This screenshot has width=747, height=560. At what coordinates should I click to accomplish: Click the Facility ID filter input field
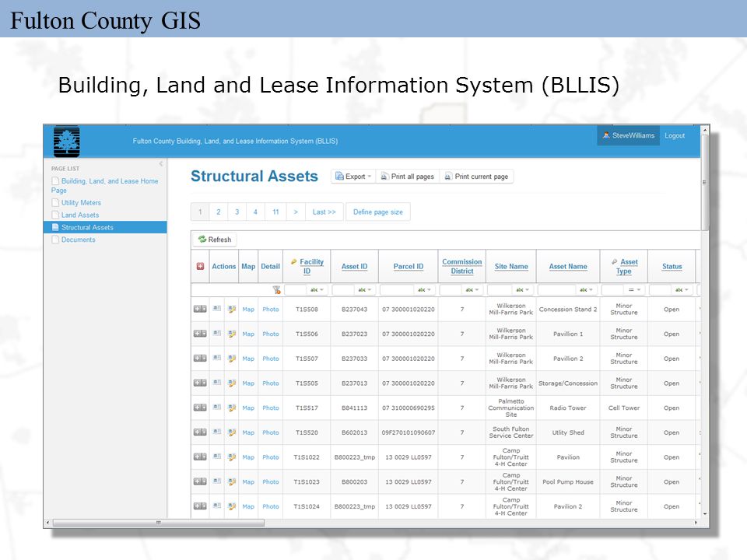[296, 289]
